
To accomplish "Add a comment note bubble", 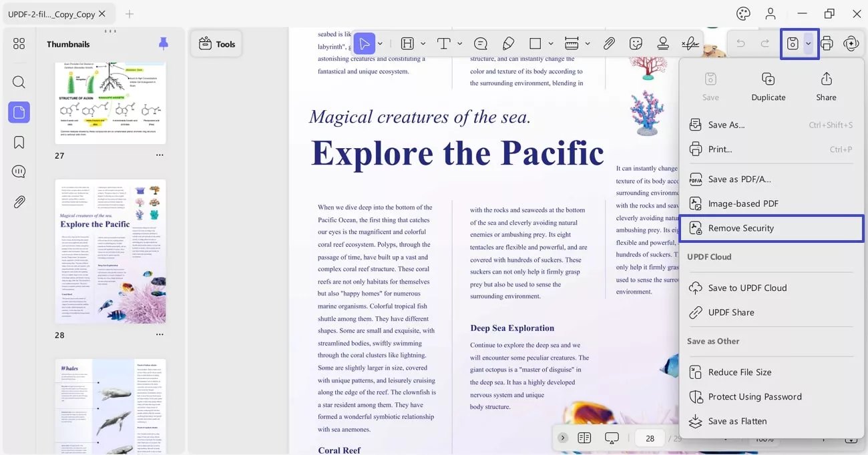I will pyautogui.click(x=480, y=44).
